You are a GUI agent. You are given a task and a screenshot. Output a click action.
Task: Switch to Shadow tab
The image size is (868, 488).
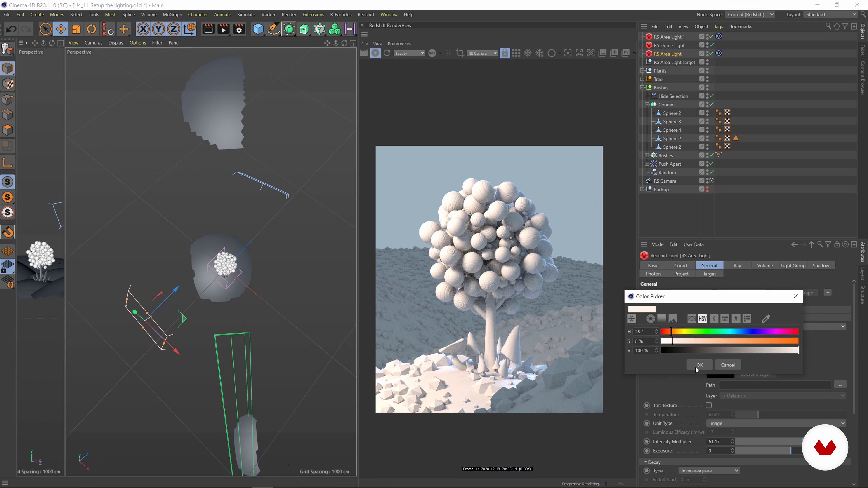click(x=821, y=266)
